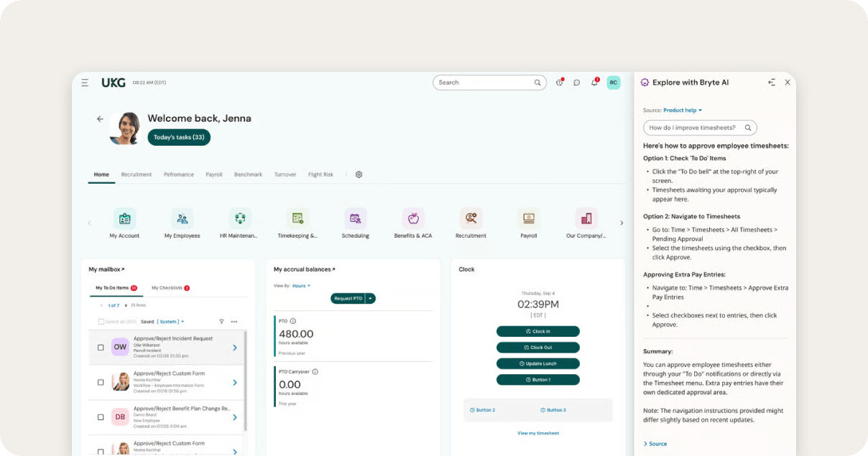Switch to the Flight Risk tab
The height and width of the screenshot is (456, 868).
320,175
